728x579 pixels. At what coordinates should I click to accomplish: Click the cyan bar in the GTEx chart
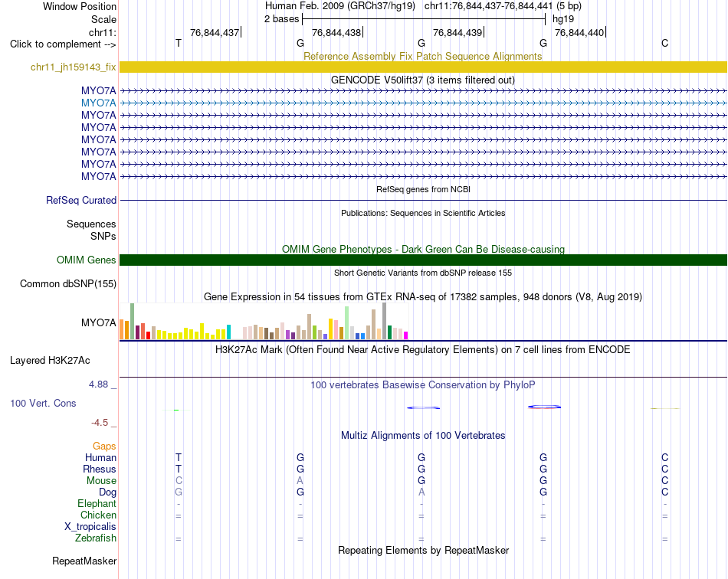(x=228, y=332)
